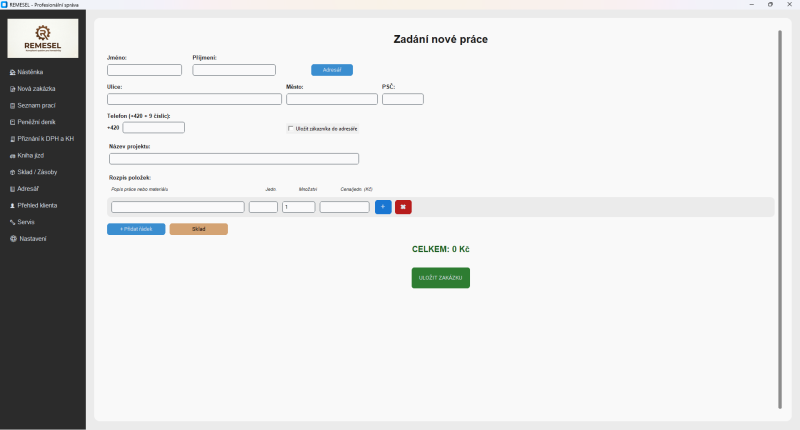
Task: Open Seznam prací list icon
Action: 12,105
